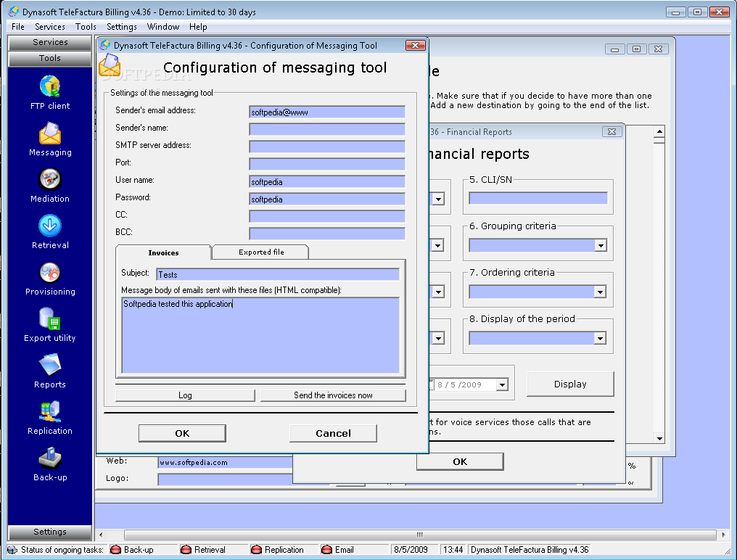Click the 8/5/2009 date in status bar
This screenshot has width=737, height=560.
[411, 550]
